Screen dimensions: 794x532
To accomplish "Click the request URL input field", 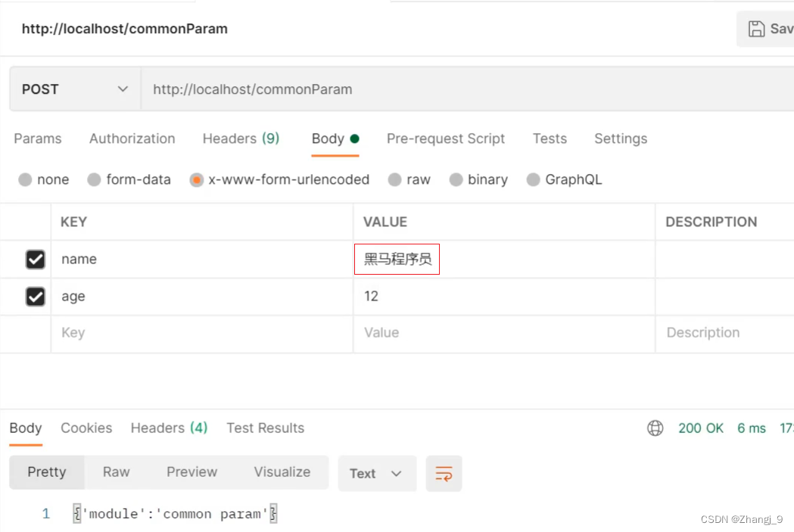I will (467, 89).
